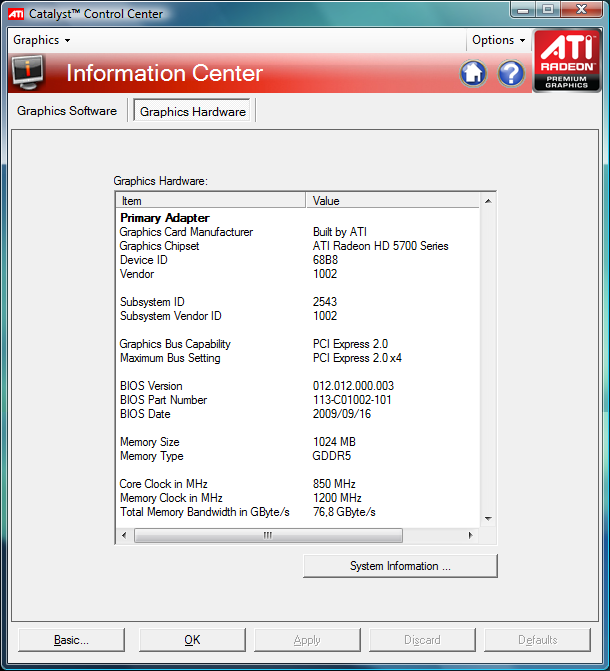Sort by the Value column header

(x=393, y=201)
